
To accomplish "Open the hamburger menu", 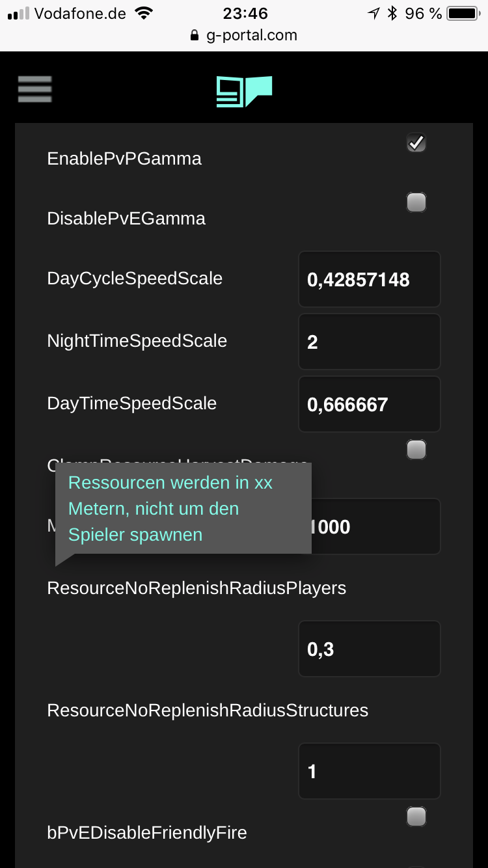I will 35,89.
